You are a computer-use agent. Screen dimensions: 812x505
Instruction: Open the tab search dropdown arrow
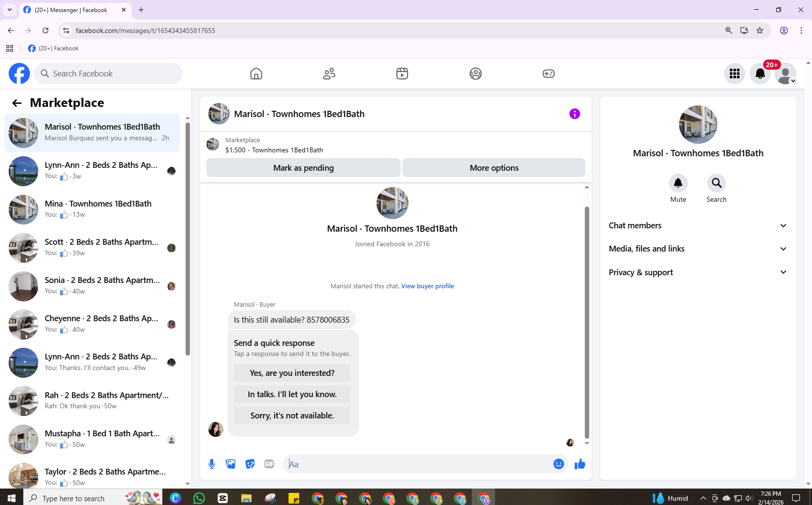[10, 10]
